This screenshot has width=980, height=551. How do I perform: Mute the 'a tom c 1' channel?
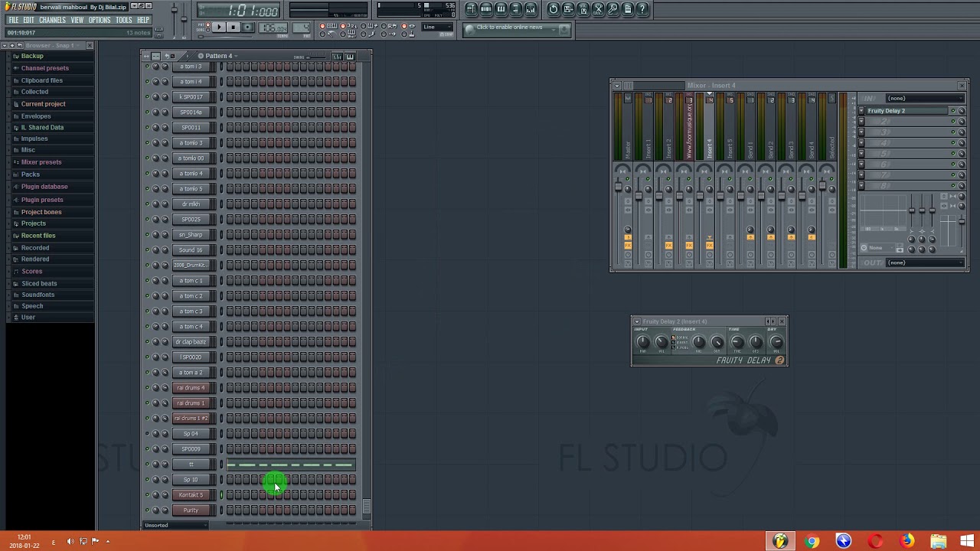pyautogui.click(x=147, y=280)
